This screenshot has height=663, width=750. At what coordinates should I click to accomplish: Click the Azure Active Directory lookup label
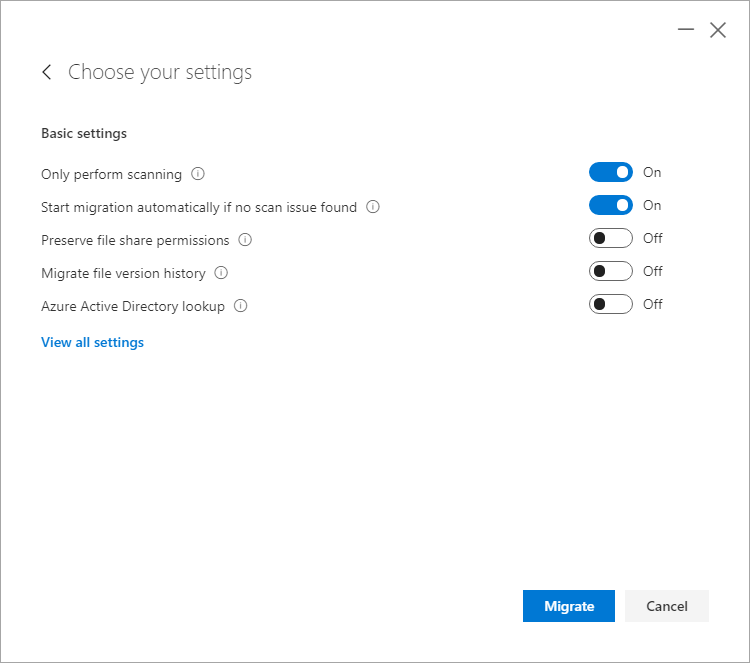coord(133,306)
